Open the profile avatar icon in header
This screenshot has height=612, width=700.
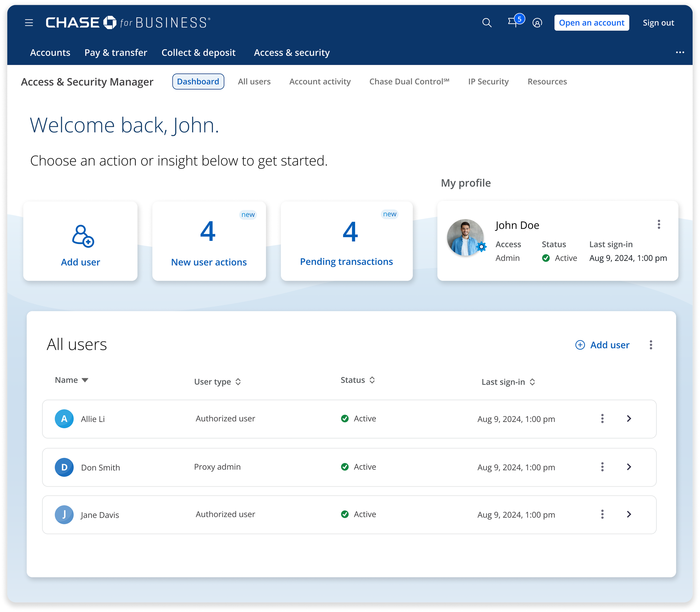pos(537,23)
